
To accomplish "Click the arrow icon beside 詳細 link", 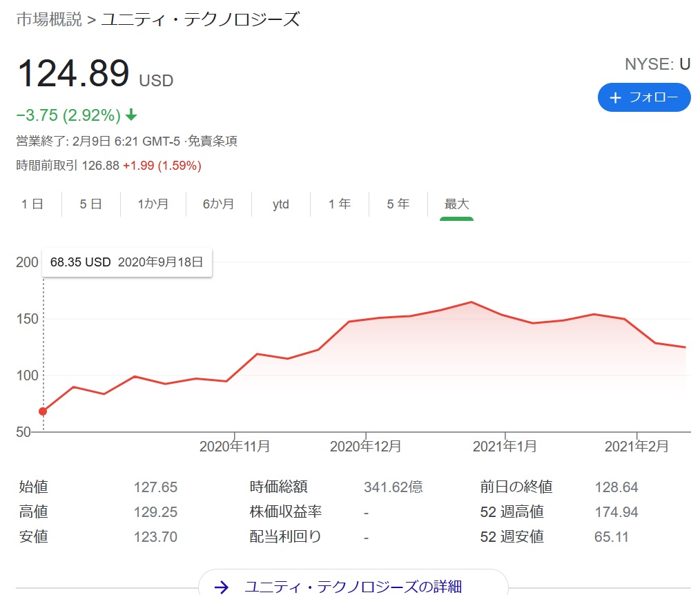I will 221,587.
